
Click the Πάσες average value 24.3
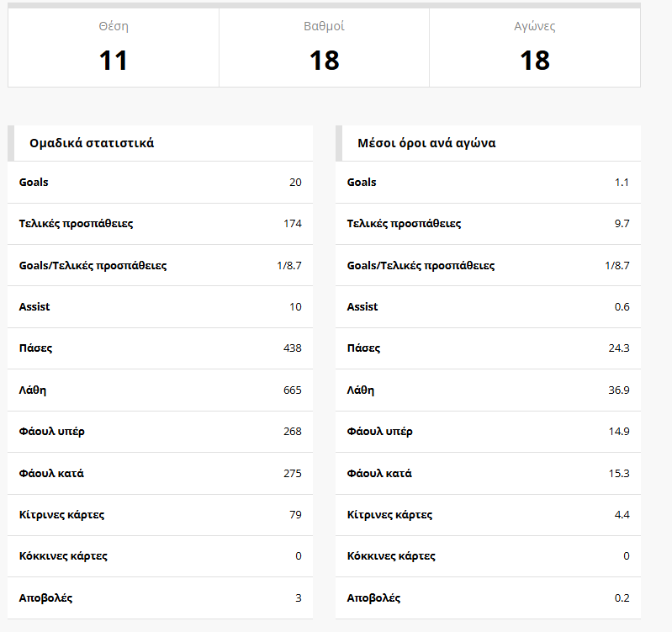(x=619, y=348)
